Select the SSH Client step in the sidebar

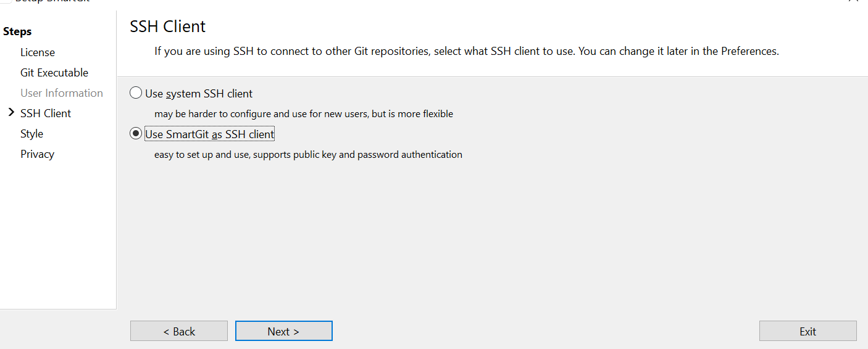tap(46, 113)
